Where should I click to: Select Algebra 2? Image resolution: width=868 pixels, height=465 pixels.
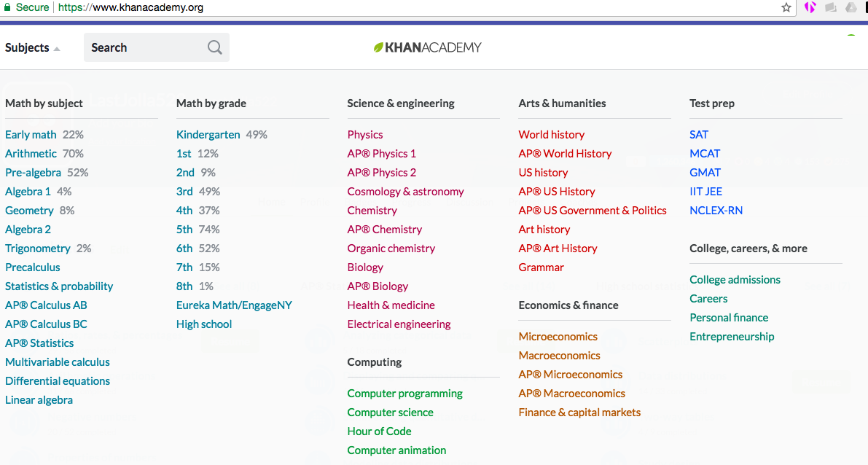pos(28,229)
